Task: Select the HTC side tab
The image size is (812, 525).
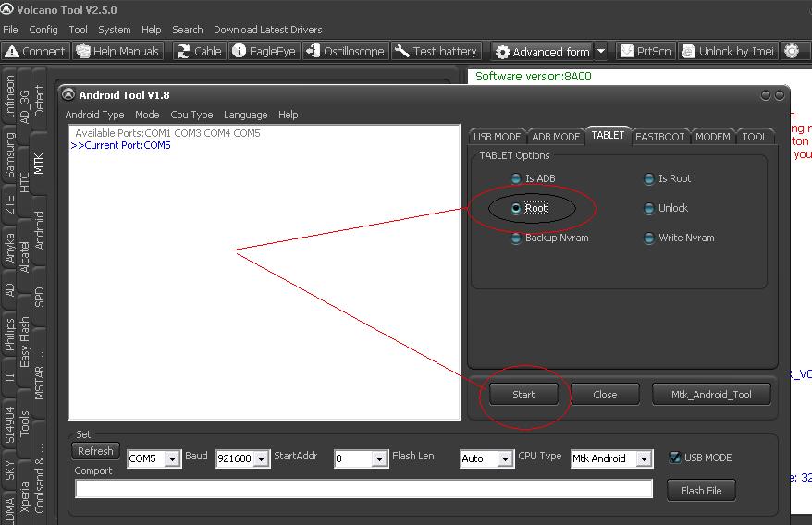Action: click(x=24, y=182)
